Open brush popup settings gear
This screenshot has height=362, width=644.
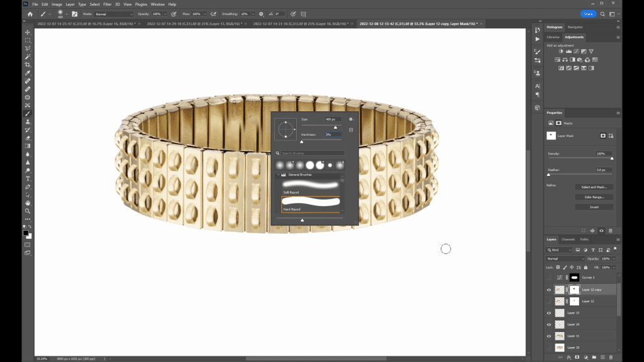[351, 119]
